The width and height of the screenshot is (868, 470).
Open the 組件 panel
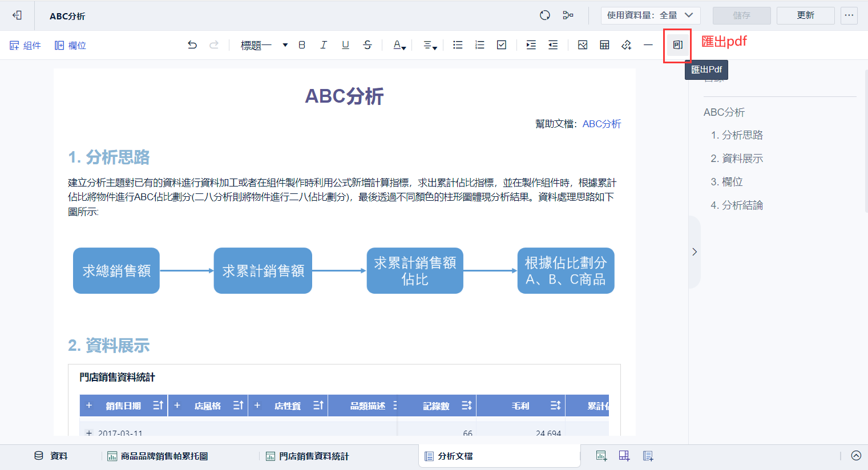coord(25,45)
